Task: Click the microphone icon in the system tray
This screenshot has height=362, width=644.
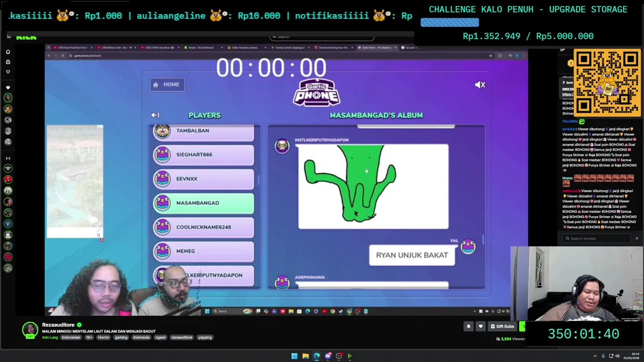Action: point(603,356)
